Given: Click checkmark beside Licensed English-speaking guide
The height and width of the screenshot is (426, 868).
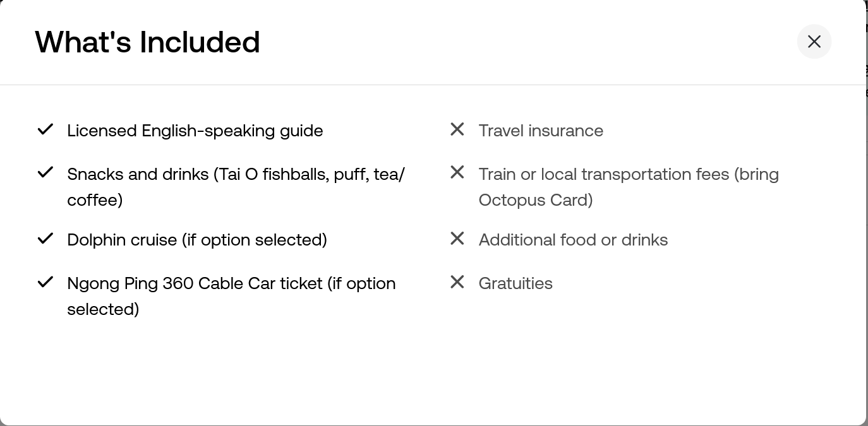Looking at the screenshot, I should pyautogui.click(x=45, y=129).
